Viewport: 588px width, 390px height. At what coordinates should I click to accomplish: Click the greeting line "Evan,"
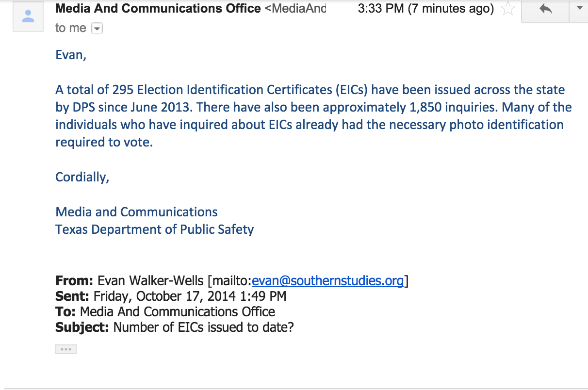tap(71, 55)
